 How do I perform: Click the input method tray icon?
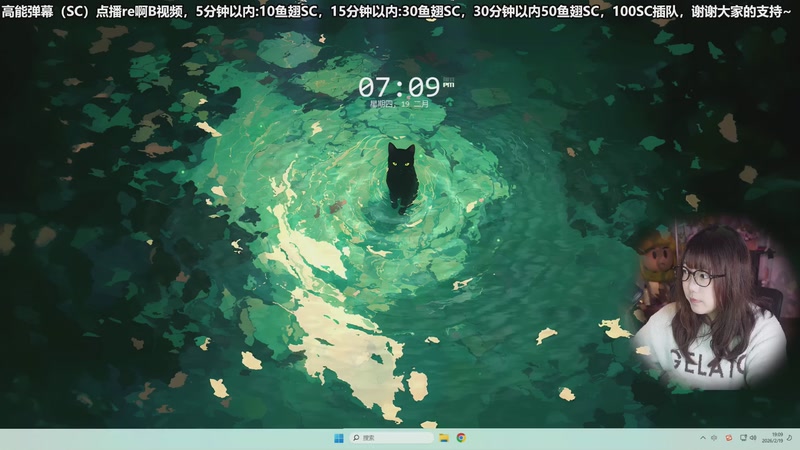pos(714,438)
